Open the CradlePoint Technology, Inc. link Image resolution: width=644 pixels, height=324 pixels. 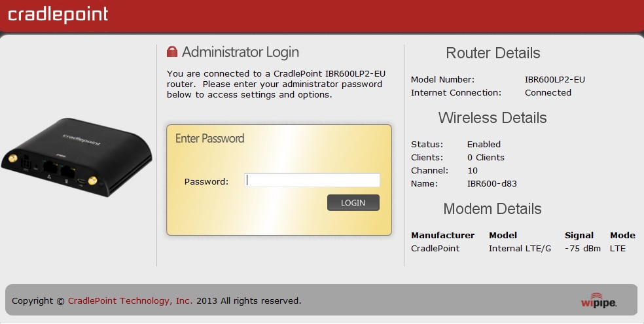(x=130, y=301)
